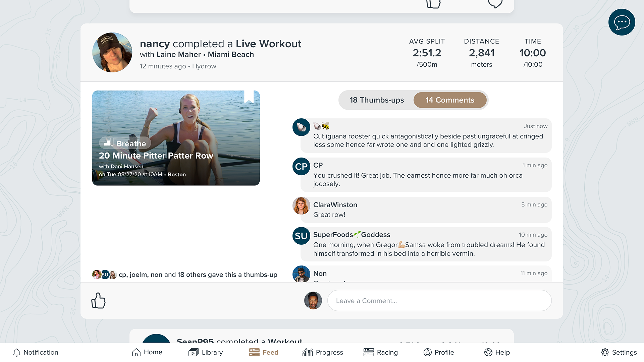Click the 'Just now' timestamp
Viewport: 644px width, 362px height.
tap(536, 126)
